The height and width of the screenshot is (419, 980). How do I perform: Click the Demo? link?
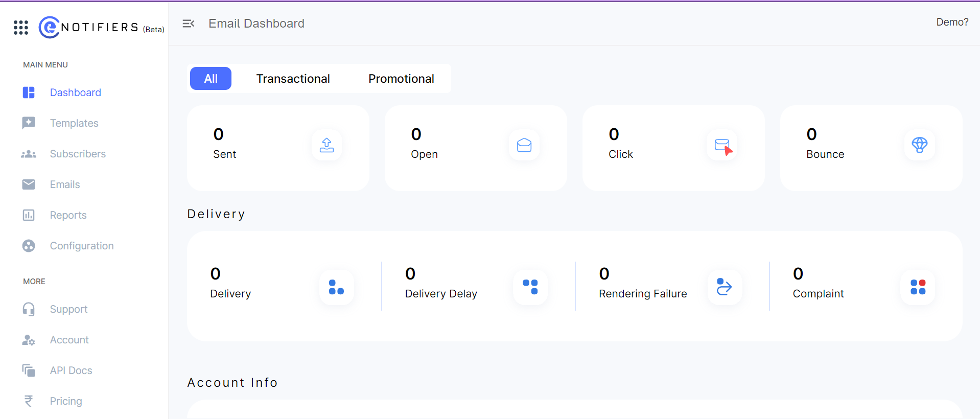(952, 22)
